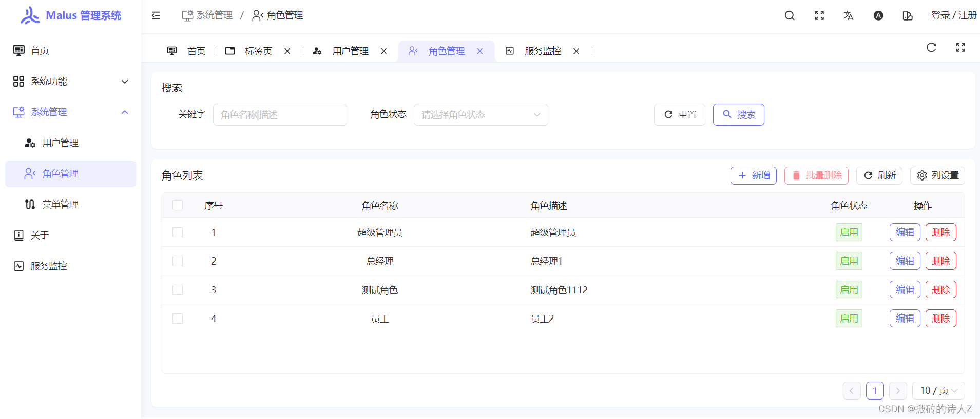
Task: Click the 角色名称 column header
Action: [x=380, y=206]
